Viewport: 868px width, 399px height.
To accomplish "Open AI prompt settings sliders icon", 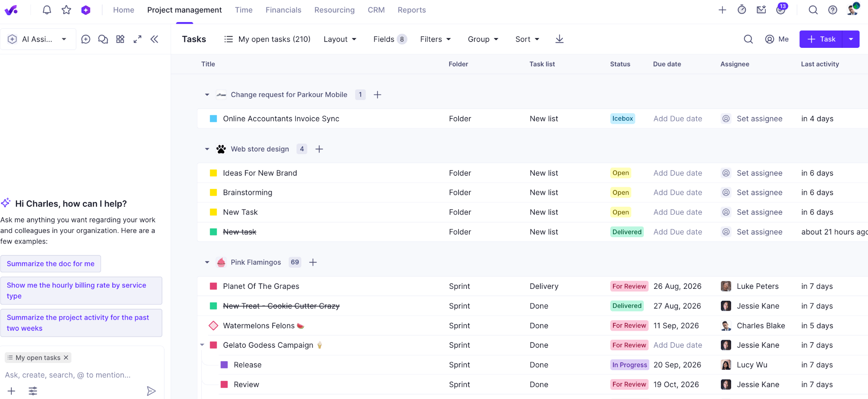I will tap(33, 391).
